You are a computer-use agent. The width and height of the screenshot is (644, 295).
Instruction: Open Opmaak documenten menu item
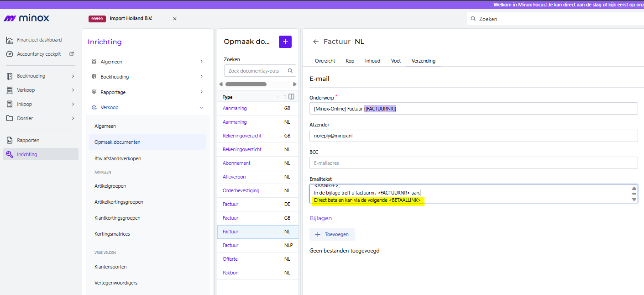[147, 142]
